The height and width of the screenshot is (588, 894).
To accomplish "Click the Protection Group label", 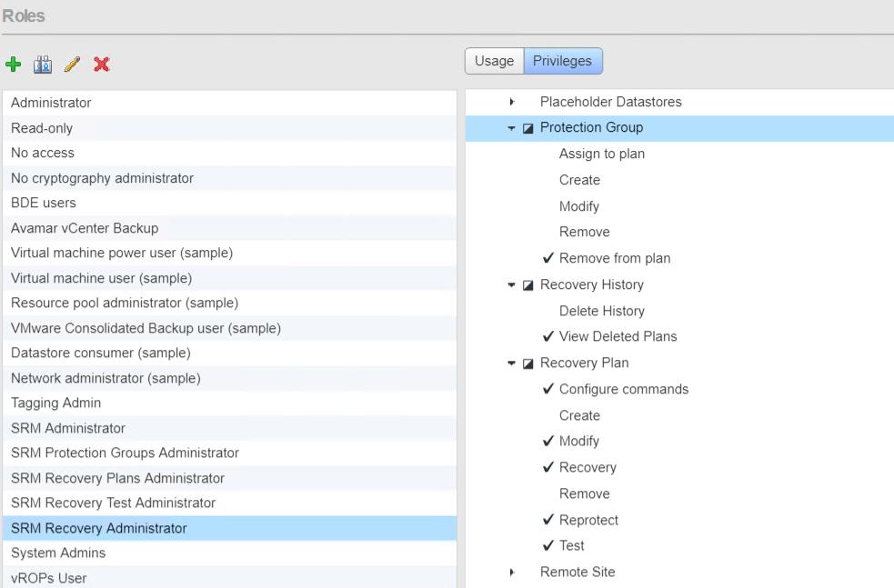I will (x=591, y=127).
